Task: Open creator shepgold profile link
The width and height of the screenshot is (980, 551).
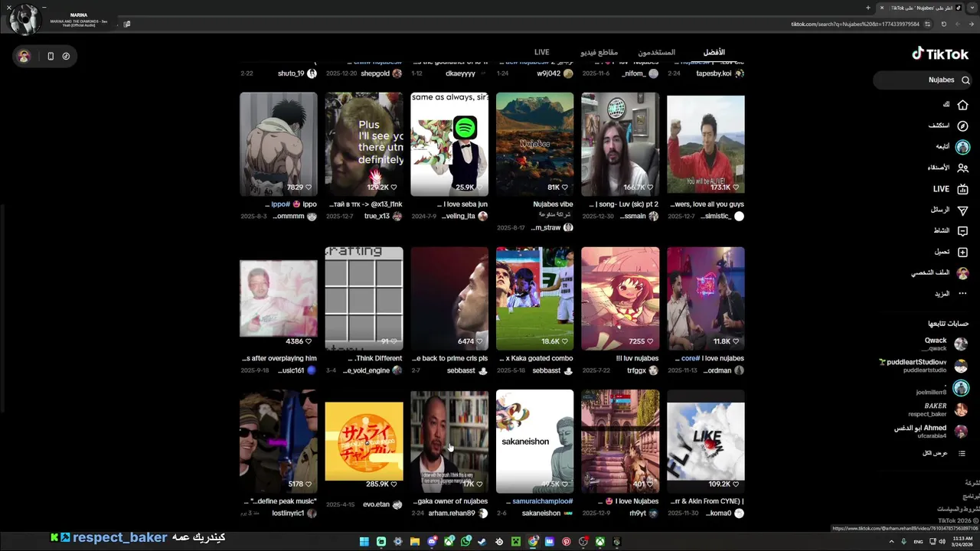Action: coord(375,73)
